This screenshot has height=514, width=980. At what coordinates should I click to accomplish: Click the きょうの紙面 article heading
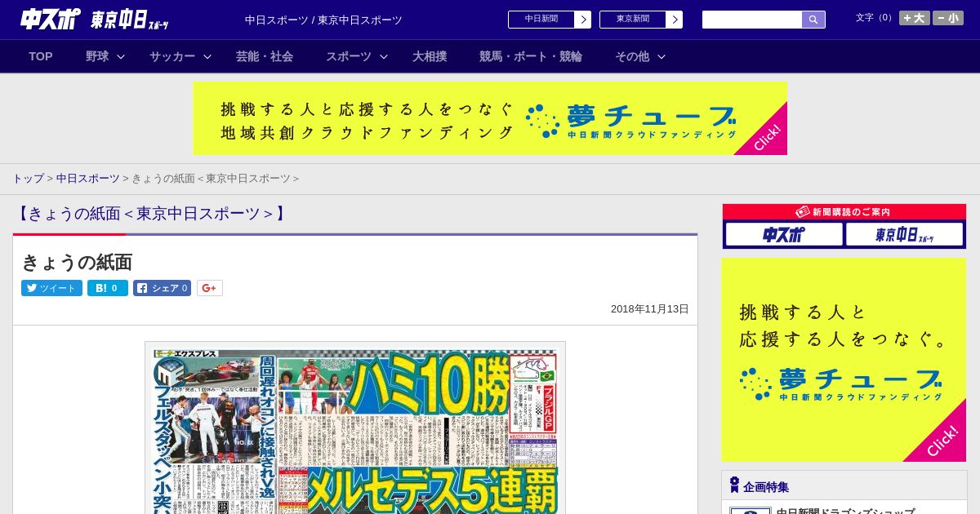click(77, 262)
